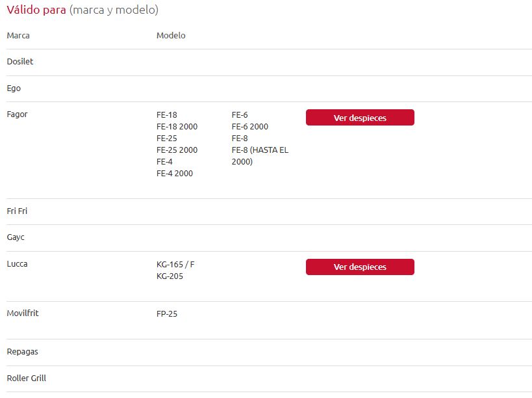Click the KG-165 / F Lucca model

click(175, 265)
